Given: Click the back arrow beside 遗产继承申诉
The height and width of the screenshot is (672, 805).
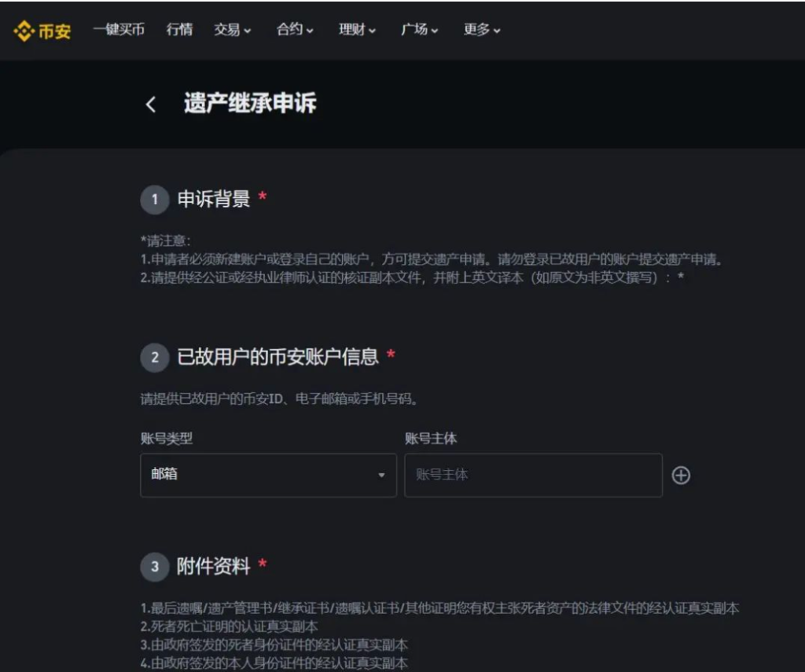Looking at the screenshot, I should coord(150,104).
